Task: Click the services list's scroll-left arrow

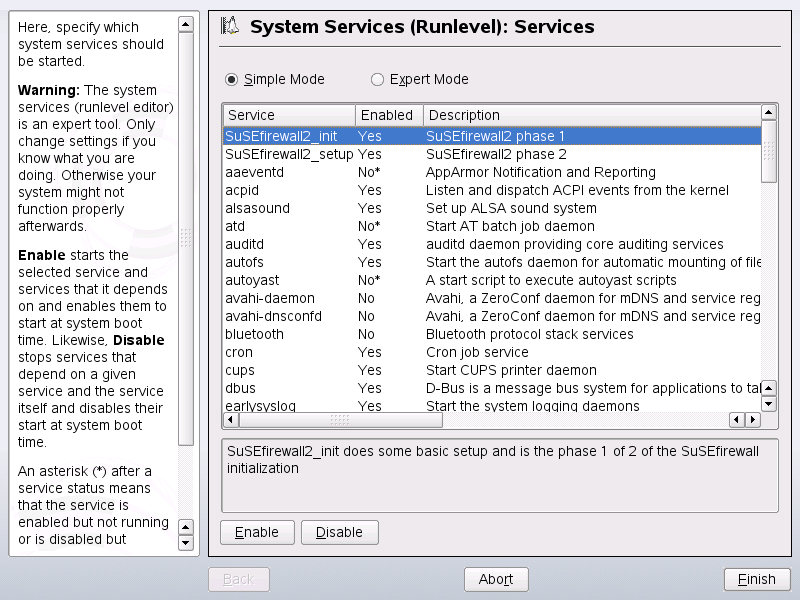Action: click(x=736, y=420)
